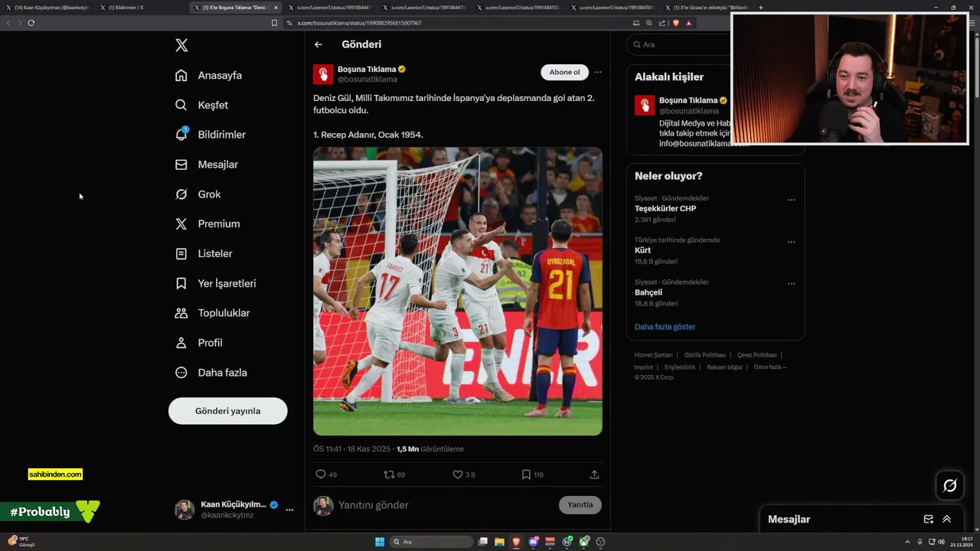This screenshot has width=980, height=551.
Task: Open Boşuna Tıklama under Alakalı kişiler
Action: [688, 100]
